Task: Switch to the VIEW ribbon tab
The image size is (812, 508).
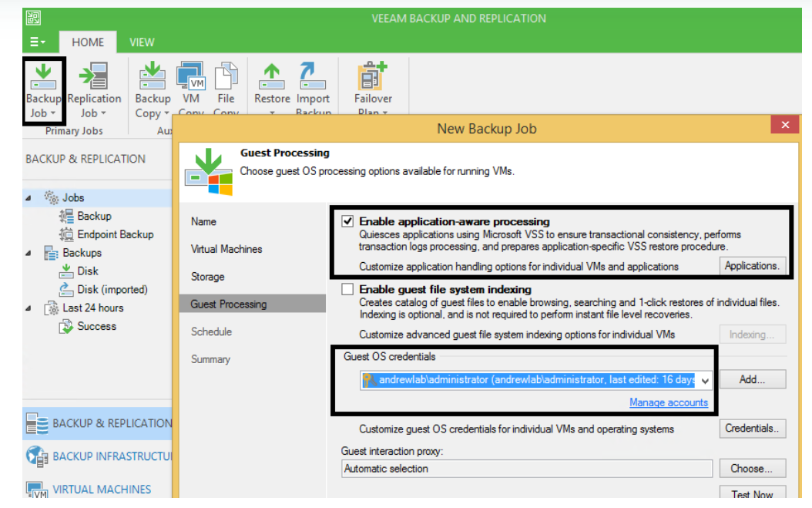Action: 142,42
